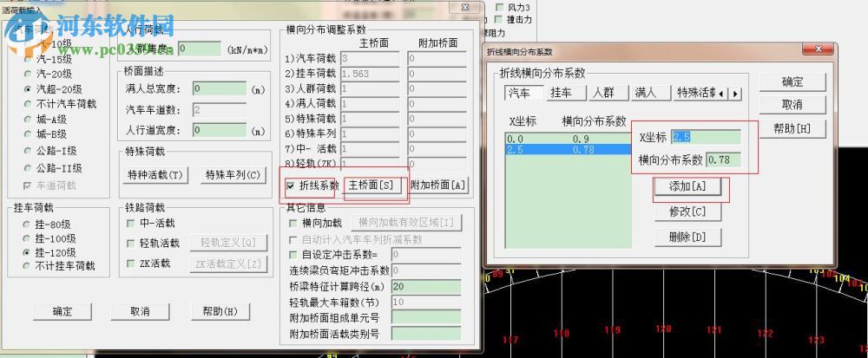Focus the X坐标 input field
This screenshot has width=868, height=358.
[x=707, y=138]
